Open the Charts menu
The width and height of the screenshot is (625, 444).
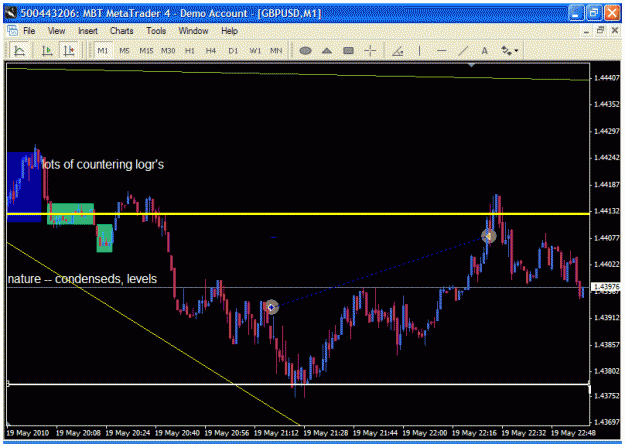tap(122, 31)
